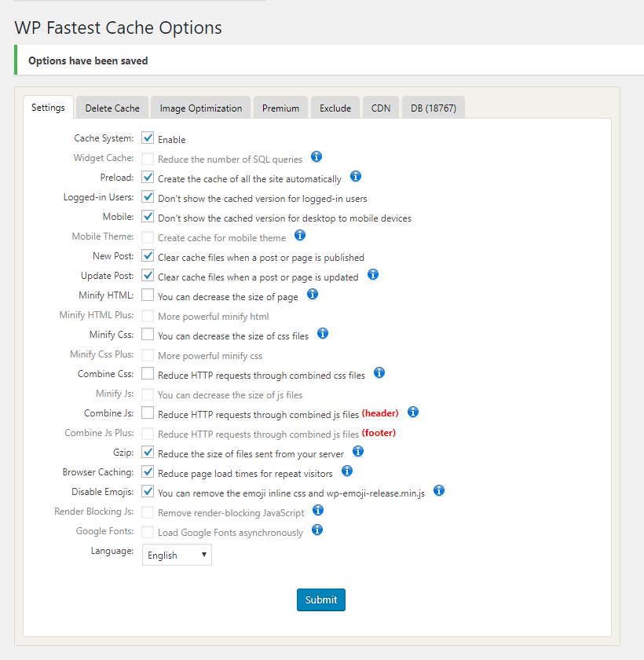Go to the Premium tab
This screenshot has width=644, height=660.
pyautogui.click(x=280, y=108)
